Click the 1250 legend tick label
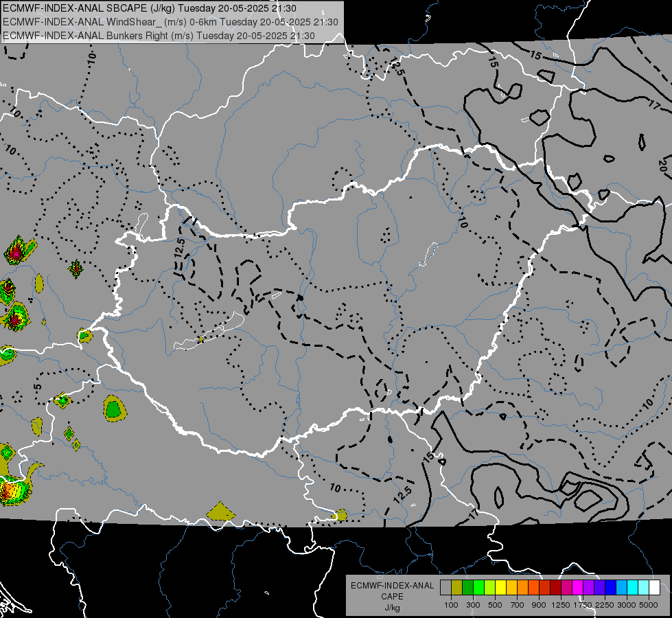Viewport: 672px width, 618px height. (x=561, y=605)
